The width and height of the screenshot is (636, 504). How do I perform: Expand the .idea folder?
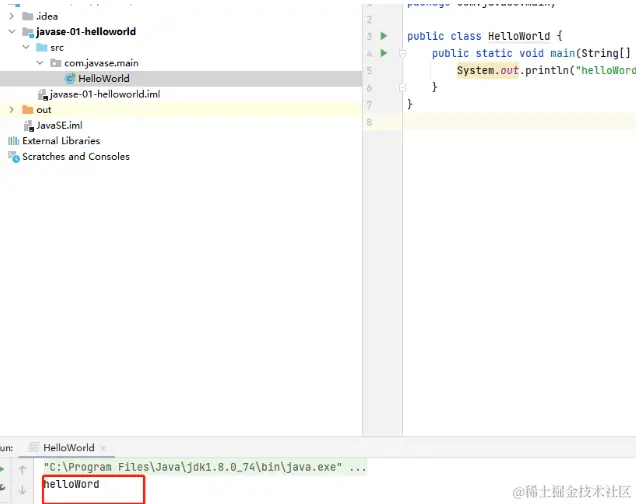click(11, 16)
